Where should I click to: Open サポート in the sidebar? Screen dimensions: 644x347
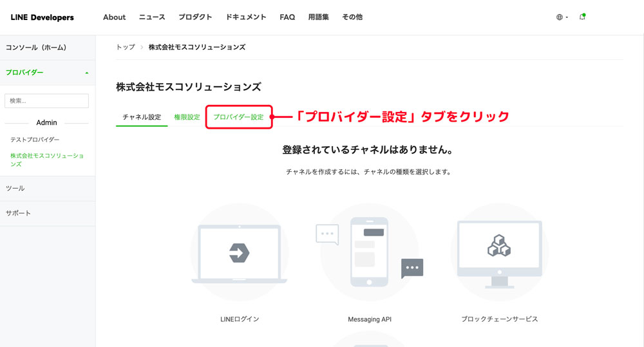tap(48, 213)
